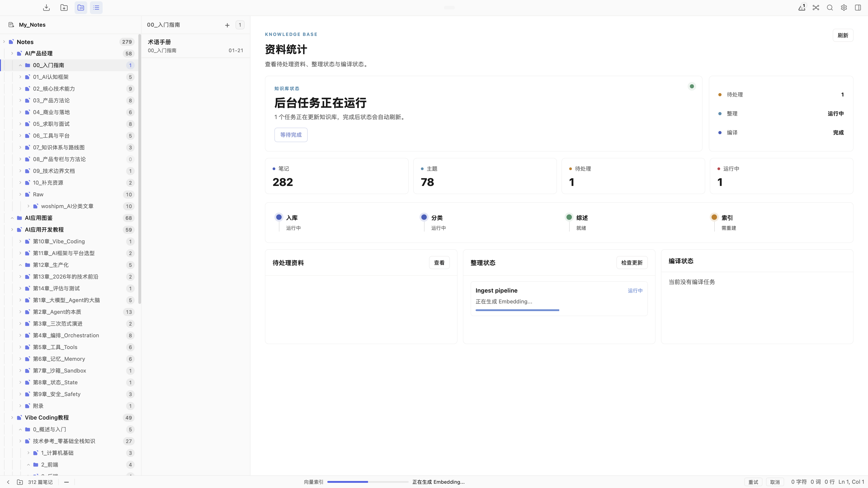Click the 综述 pipeline stage marker
This screenshot has width=868, height=488.
(569, 217)
